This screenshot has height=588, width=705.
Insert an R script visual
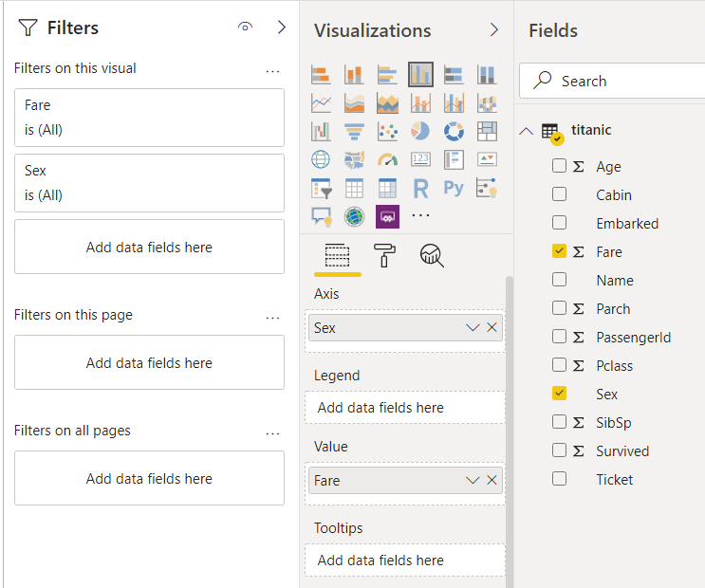420,188
